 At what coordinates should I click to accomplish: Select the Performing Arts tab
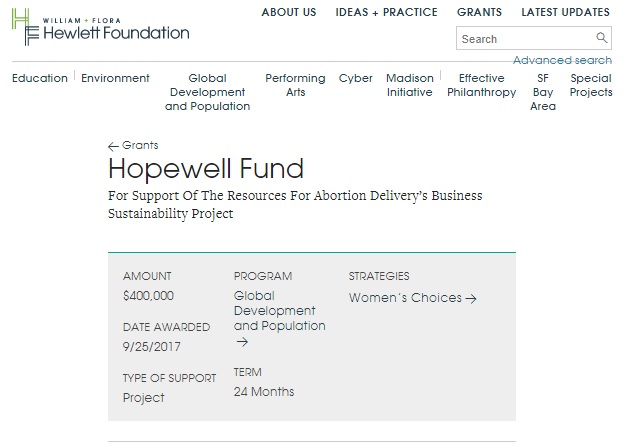tap(295, 85)
